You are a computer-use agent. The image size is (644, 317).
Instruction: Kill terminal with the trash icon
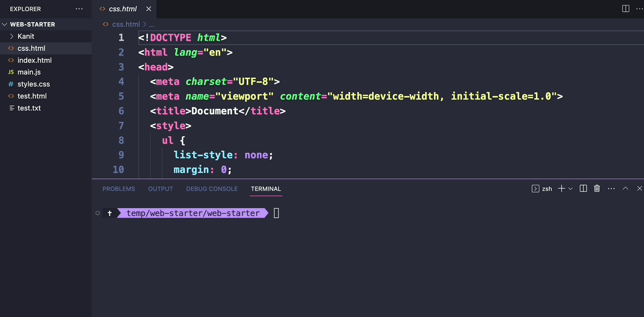[x=597, y=188]
